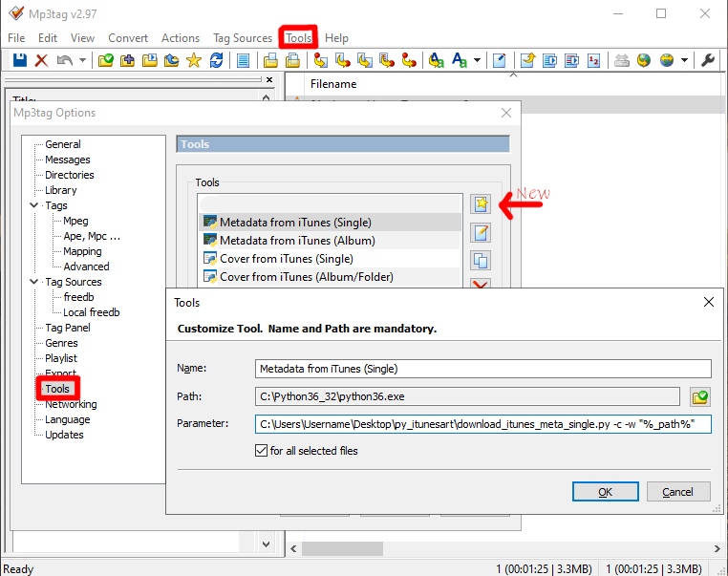Select Library in options tree
This screenshot has height=576, width=728.
tap(60, 190)
